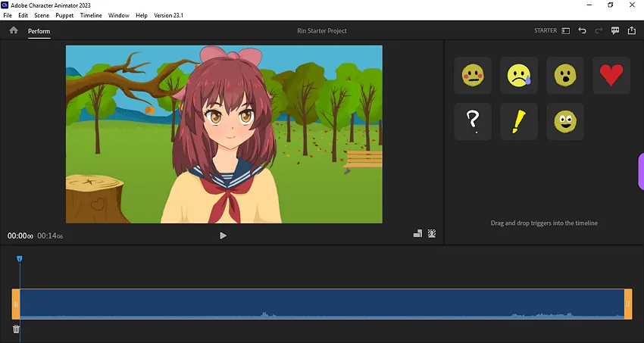Select the Perform tab

[x=39, y=31]
